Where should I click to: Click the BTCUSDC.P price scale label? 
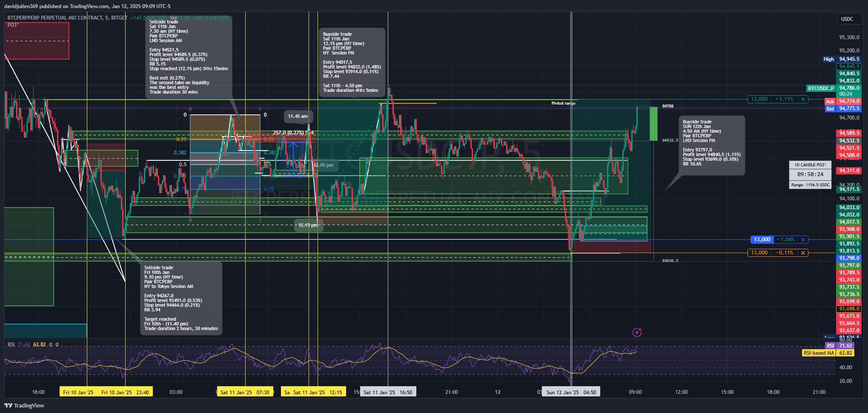(x=821, y=88)
